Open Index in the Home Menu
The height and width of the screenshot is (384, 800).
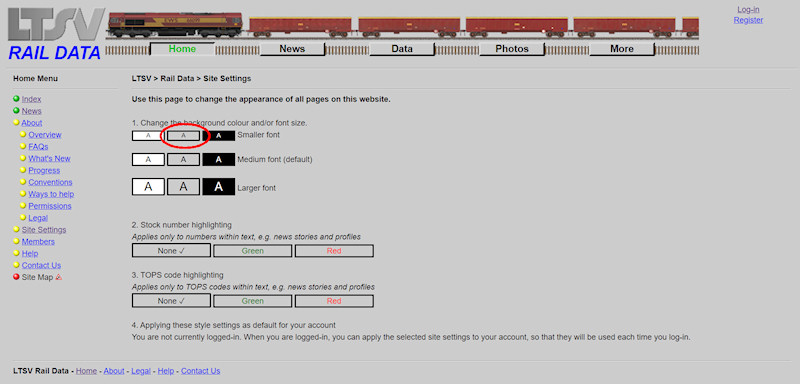click(31, 99)
